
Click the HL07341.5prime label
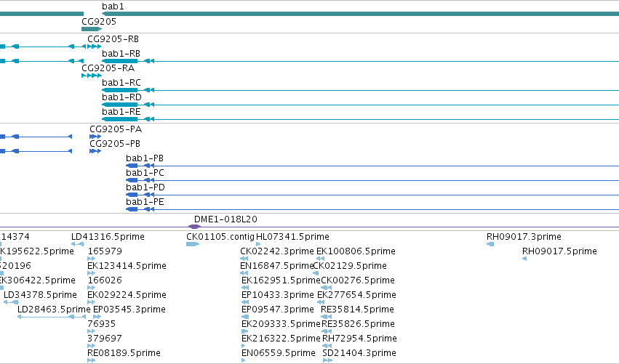292,237
